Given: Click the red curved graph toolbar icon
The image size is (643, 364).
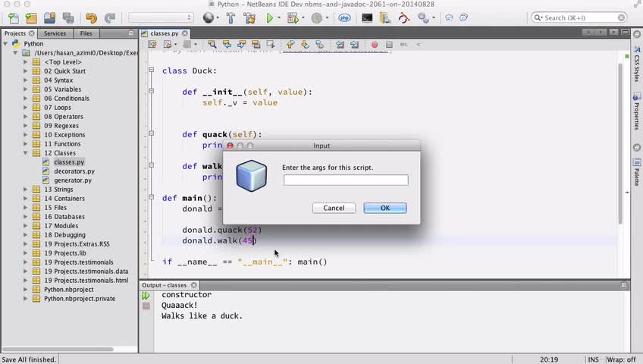Looking at the screenshot, I should pyautogui.click(x=404, y=17).
